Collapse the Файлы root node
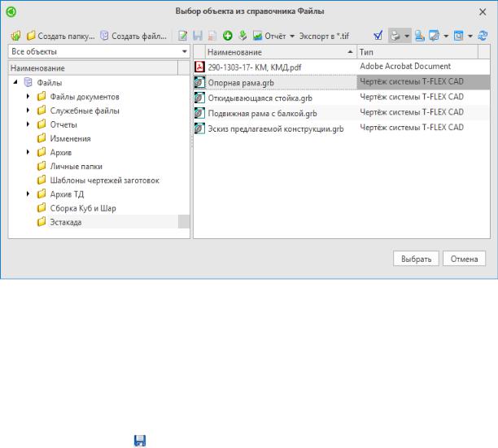Image resolution: width=498 pixels, height=448 pixels. pyautogui.click(x=15, y=82)
